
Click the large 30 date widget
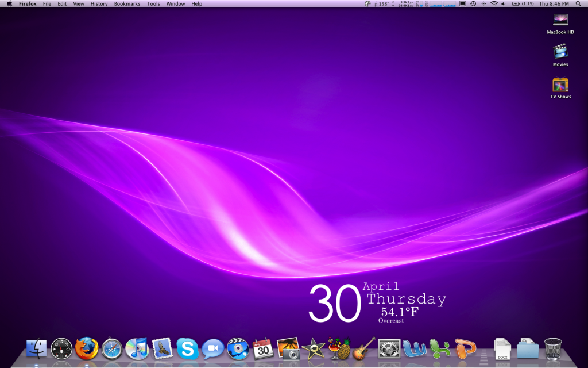(334, 303)
